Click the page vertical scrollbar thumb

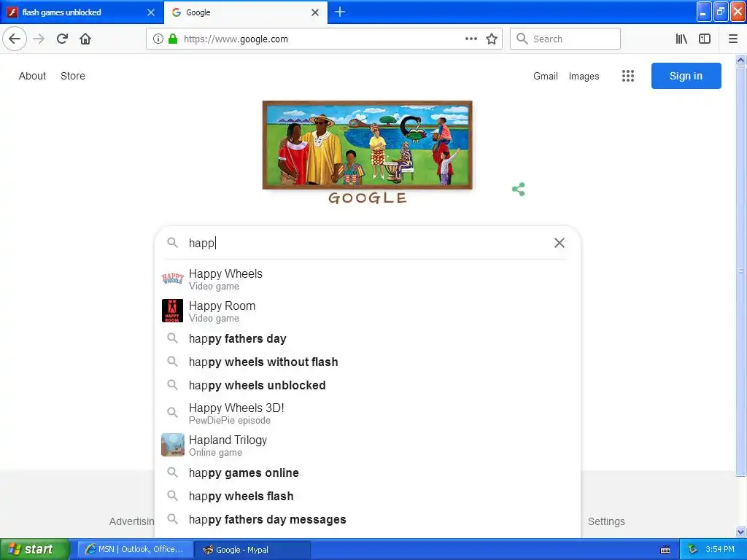pos(740,271)
